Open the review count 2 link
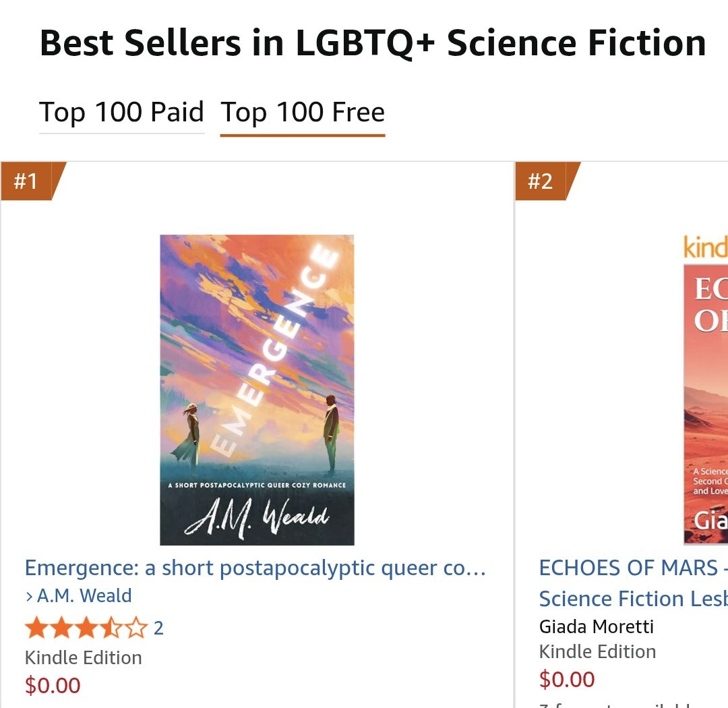 pyautogui.click(x=158, y=628)
